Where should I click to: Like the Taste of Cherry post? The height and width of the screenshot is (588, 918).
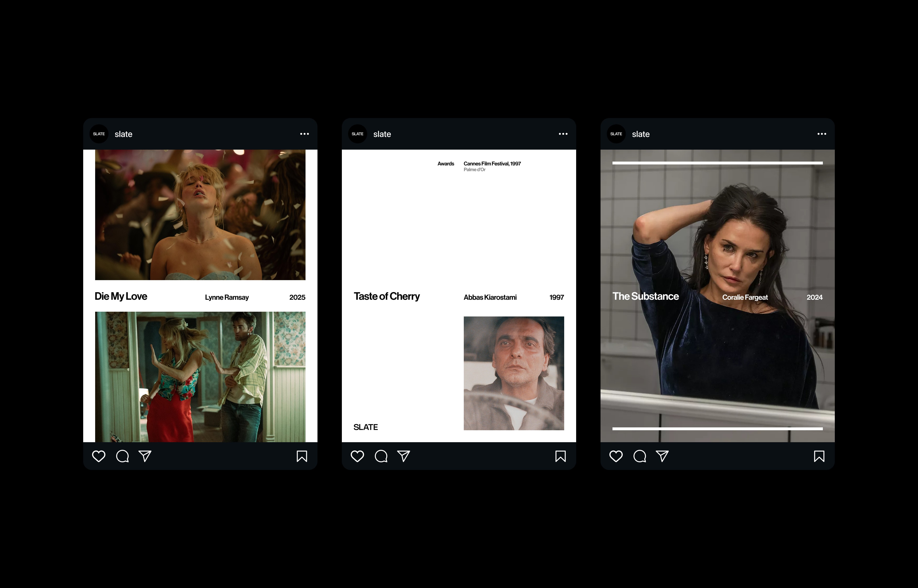pyautogui.click(x=357, y=456)
